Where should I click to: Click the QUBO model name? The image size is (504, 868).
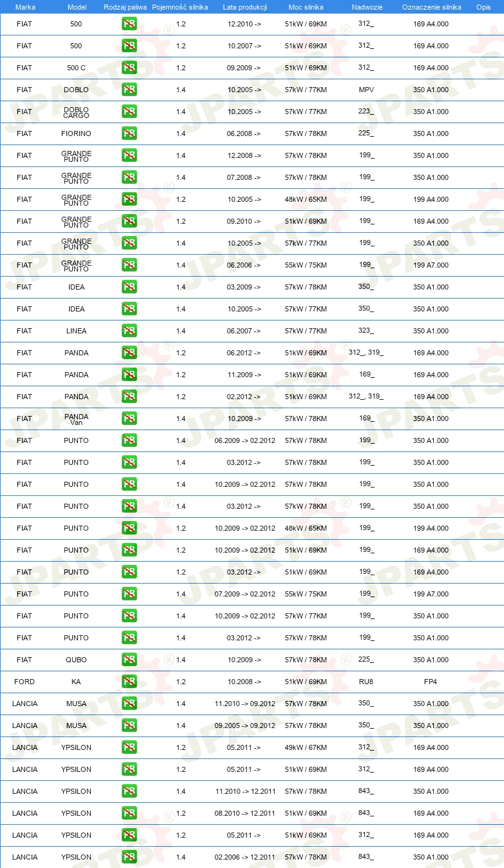[x=76, y=660]
